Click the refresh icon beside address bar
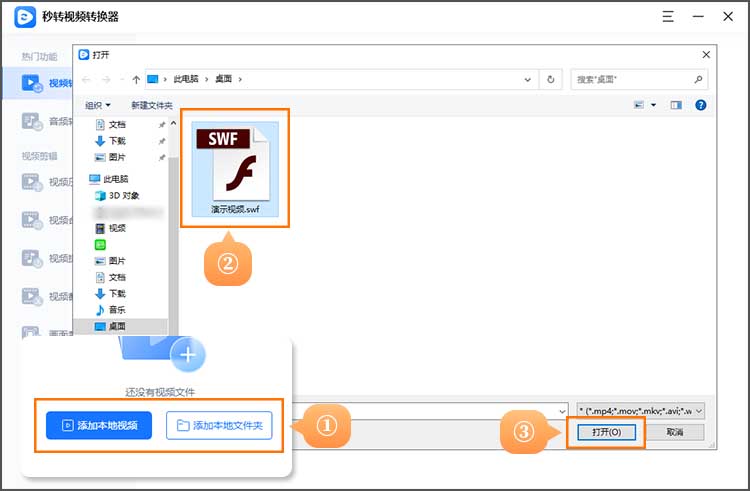The width and height of the screenshot is (750, 491). tap(551, 78)
